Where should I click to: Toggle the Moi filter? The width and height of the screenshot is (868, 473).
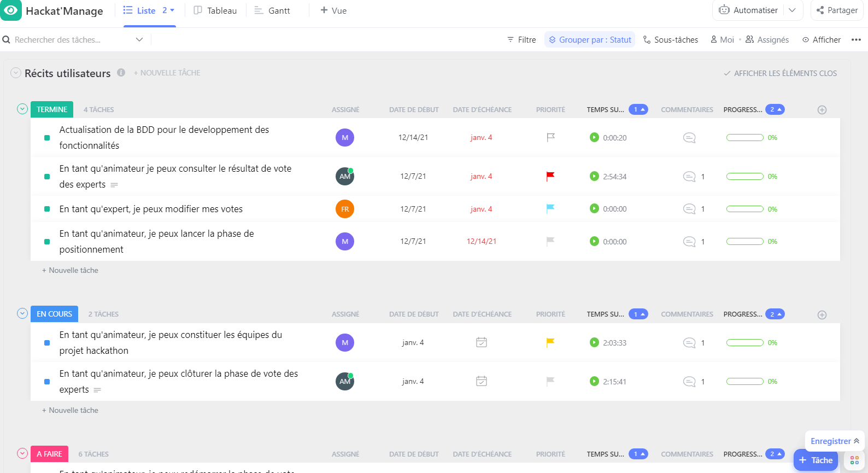(722, 40)
